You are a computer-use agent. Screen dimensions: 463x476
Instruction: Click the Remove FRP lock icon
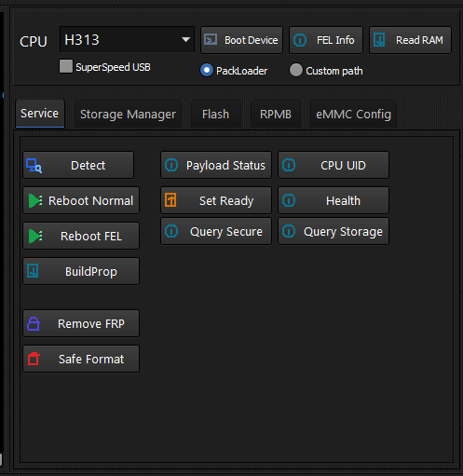(34, 323)
